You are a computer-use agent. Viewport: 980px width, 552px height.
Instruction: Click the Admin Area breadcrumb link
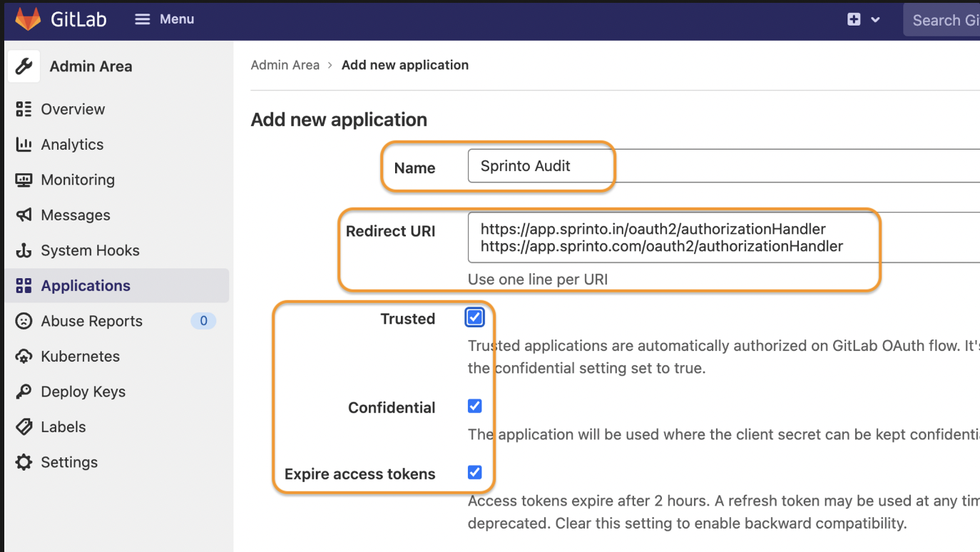(285, 65)
